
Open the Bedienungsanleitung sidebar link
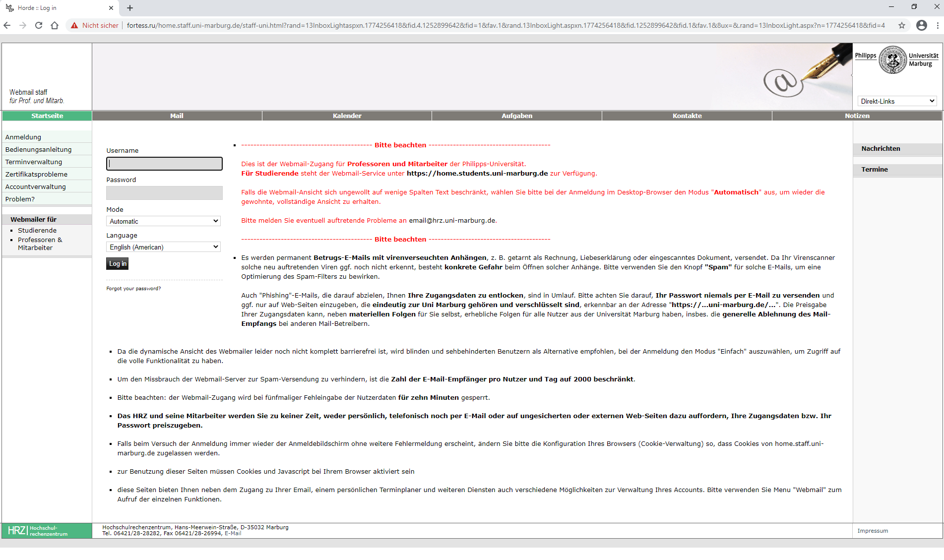(39, 150)
